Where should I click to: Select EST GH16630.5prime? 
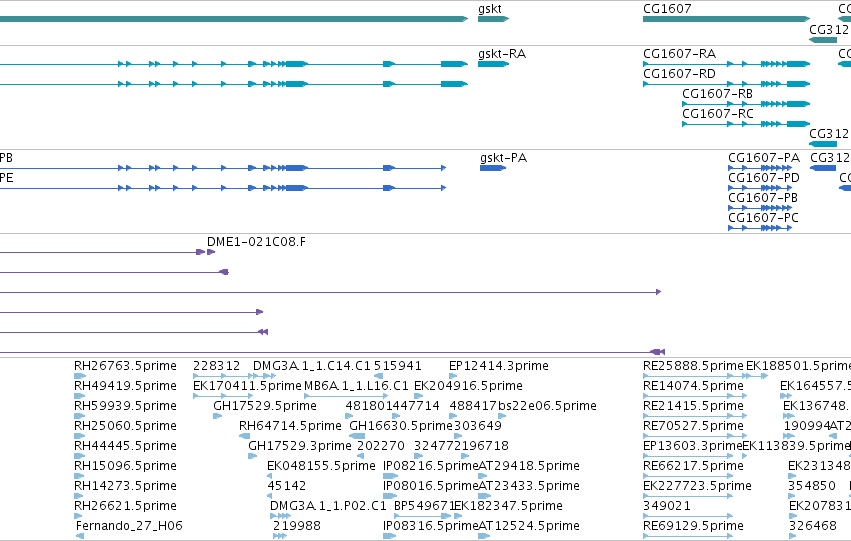click(x=401, y=426)
